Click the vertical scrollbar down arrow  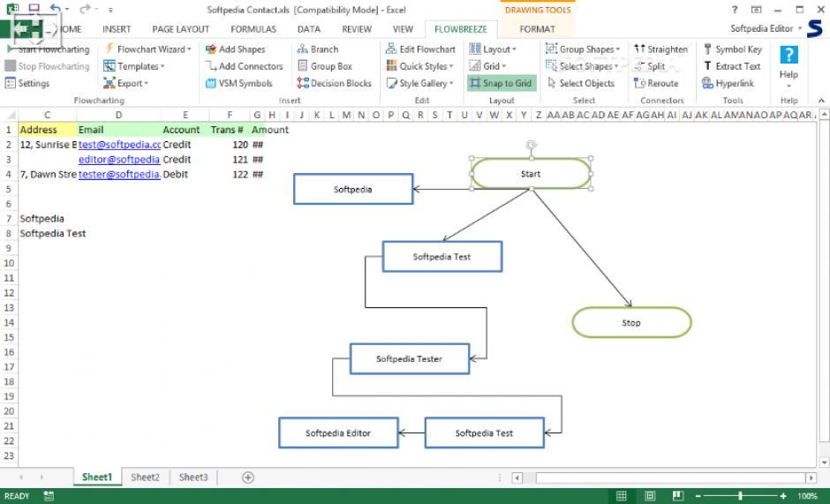(824, 463)
